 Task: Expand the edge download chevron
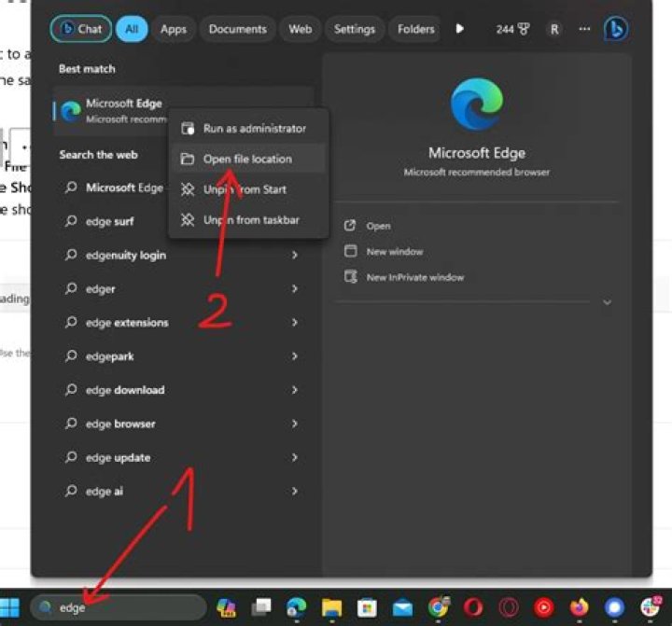click(x=295, y=390)
